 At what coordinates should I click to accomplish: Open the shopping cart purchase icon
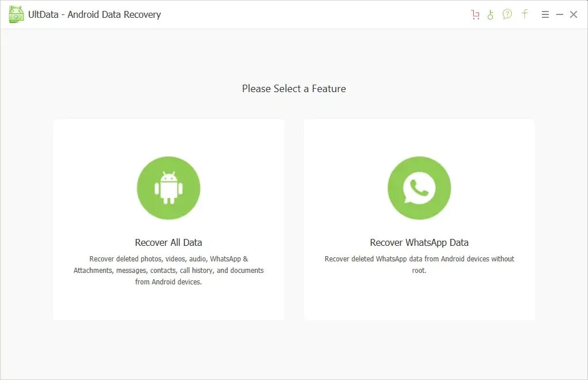(x=475, y=14)
